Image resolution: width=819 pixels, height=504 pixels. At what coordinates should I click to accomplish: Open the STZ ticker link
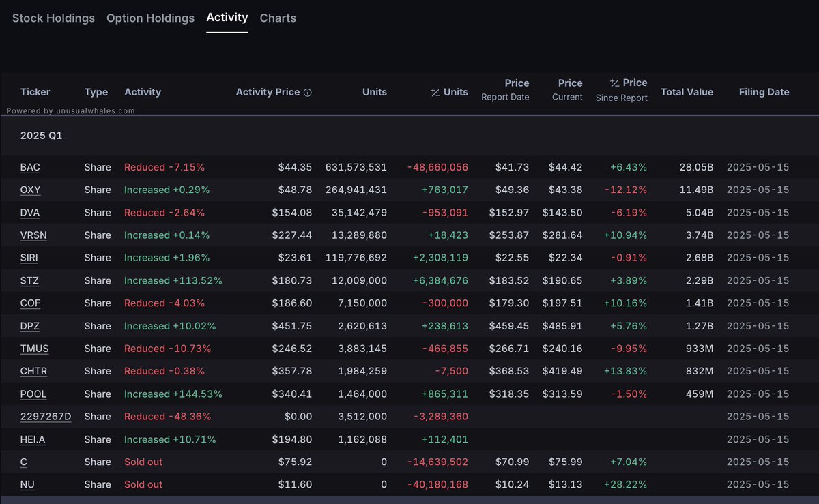click(x=30, y=280)
